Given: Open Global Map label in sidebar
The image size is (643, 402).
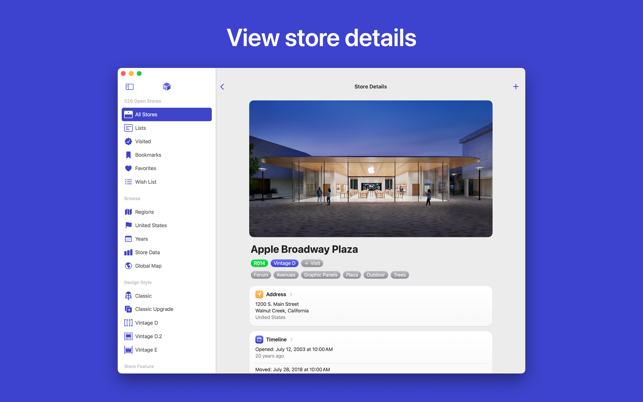Looking at the screenshot, I should 148,266.
